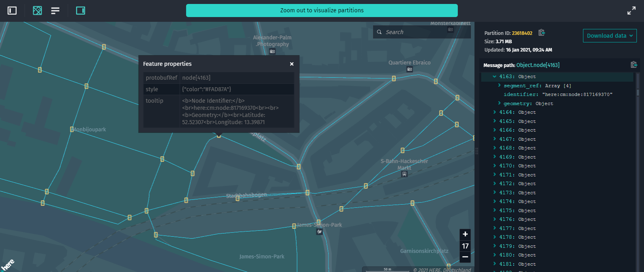The height and width of the screenshot is (272, 644).
Task: Click the HERE logo
Action: (8, 265)
